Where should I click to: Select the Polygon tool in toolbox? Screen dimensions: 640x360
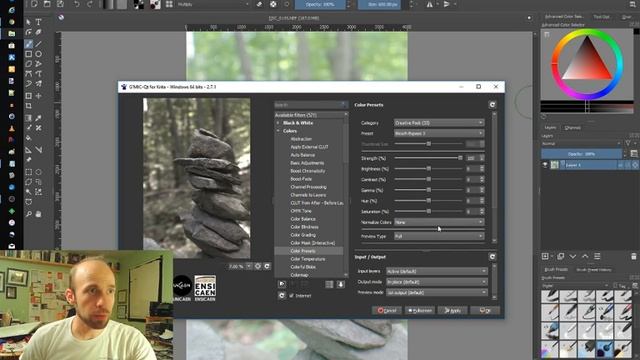29,64
